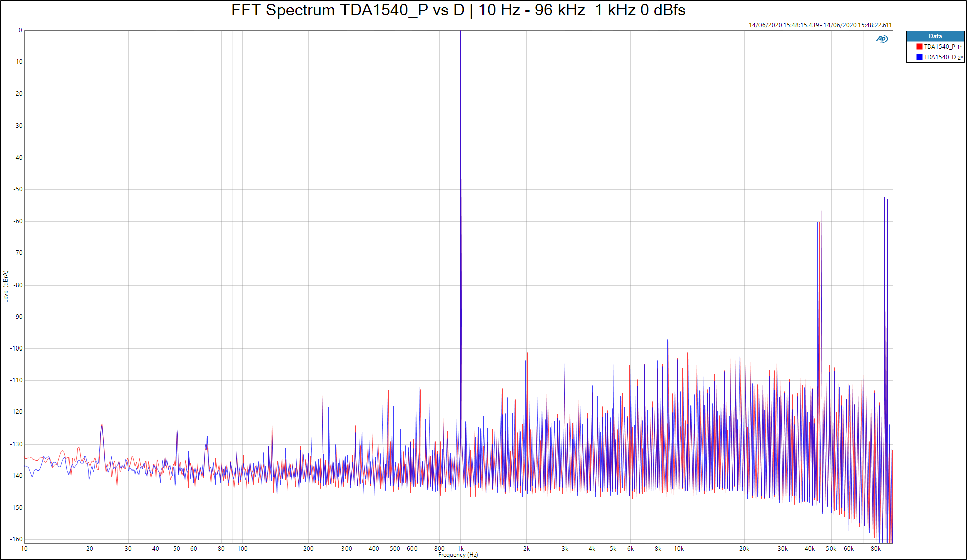
Task: Click the 1k tick label on frequency axis
Action: [460, 549]
